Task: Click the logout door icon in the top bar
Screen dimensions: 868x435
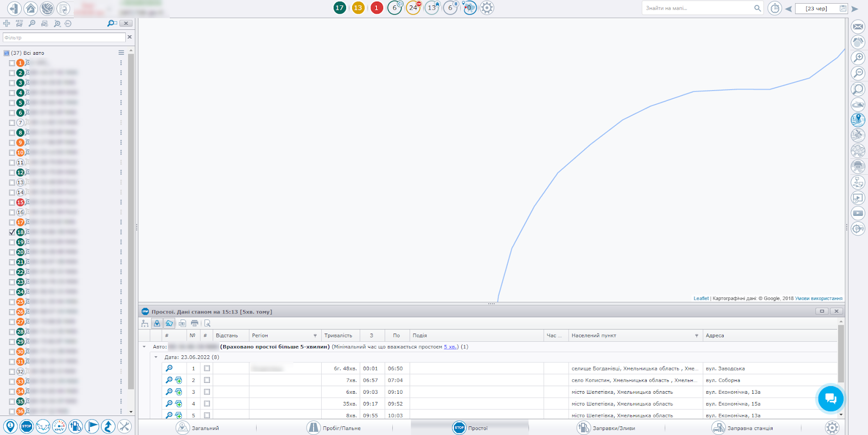Action: pyautogui.click(x=14, y=8)
